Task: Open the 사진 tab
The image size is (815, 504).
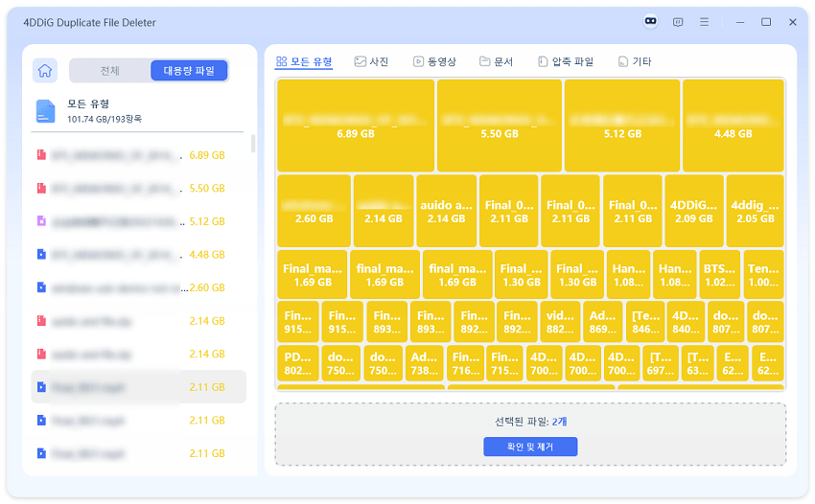Action: (x=371, y=62)
